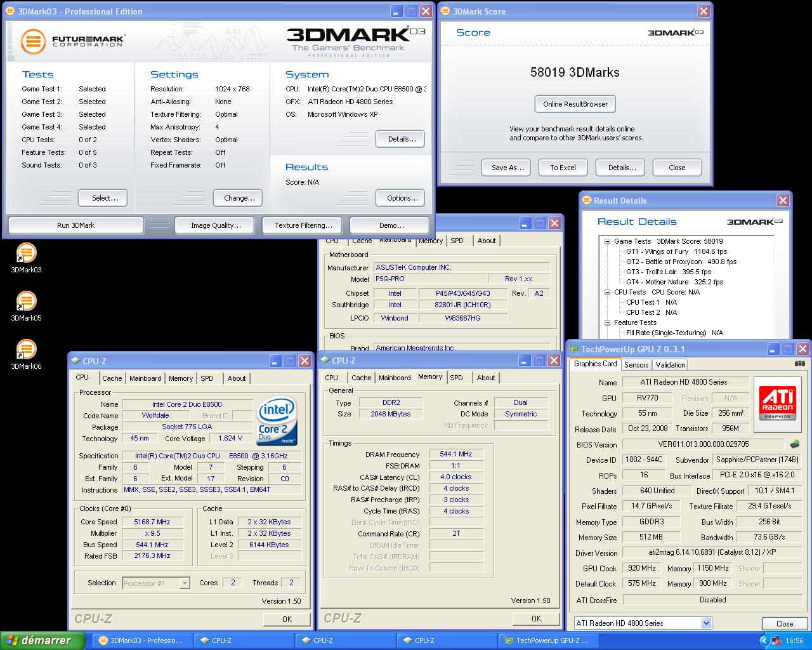The width and height of the screenshot is (812, 650).
Task: Open the Online ResultBrowser
Action: 575,104
